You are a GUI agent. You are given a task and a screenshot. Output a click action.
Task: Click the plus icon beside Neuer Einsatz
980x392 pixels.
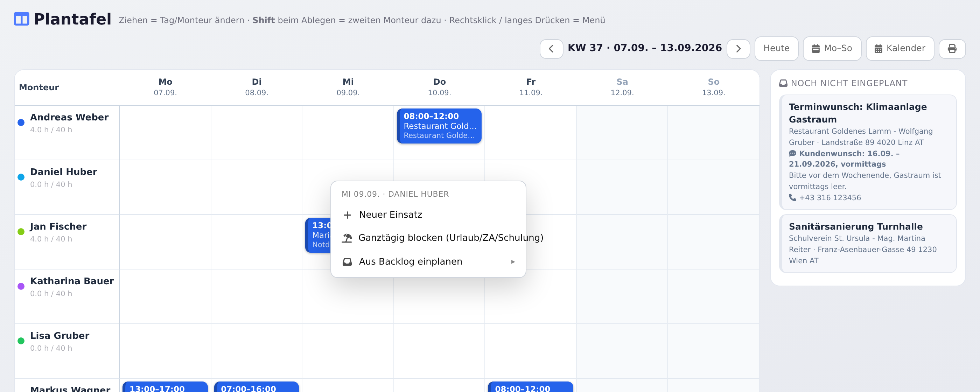coord(347,215)
